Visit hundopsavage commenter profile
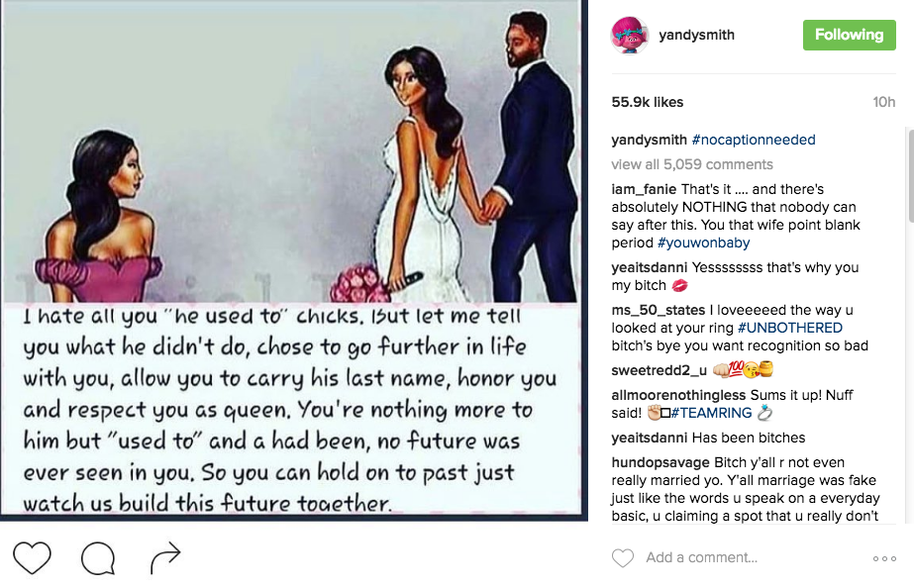The width and height of the screenshot is (914, 588). 660,462
